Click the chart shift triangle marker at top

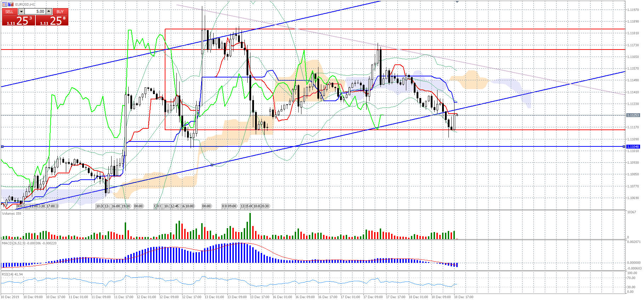click(x=457, y=2)
